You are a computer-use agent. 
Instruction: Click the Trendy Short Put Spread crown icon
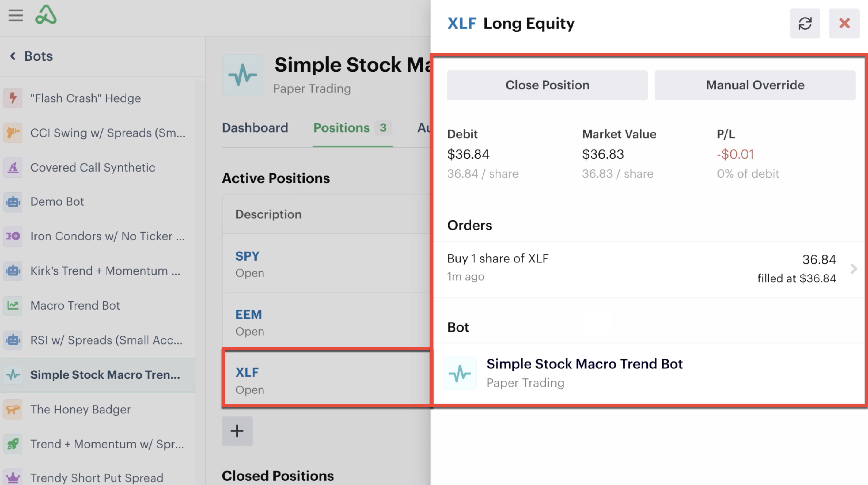13,477
